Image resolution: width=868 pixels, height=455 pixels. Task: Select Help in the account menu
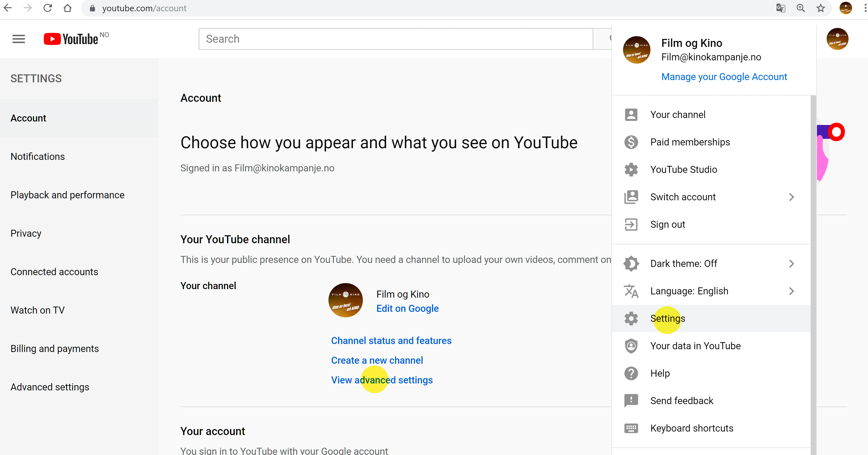click(711, 373)
